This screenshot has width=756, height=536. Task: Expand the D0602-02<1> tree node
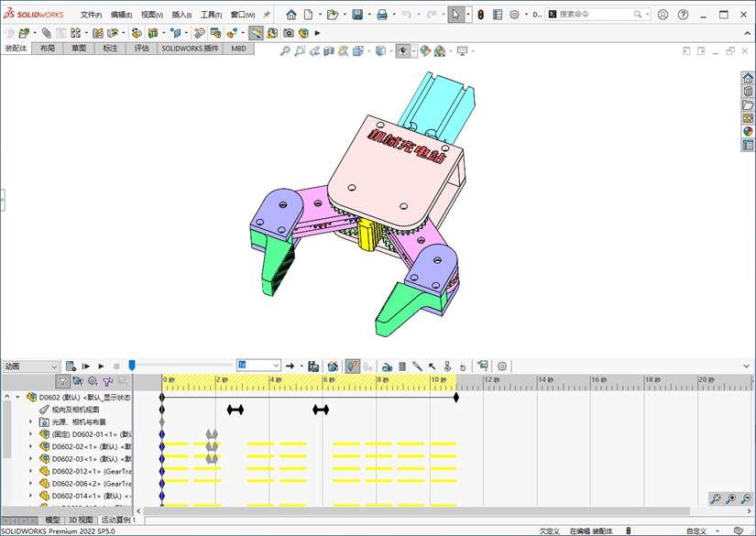(30, 446)
